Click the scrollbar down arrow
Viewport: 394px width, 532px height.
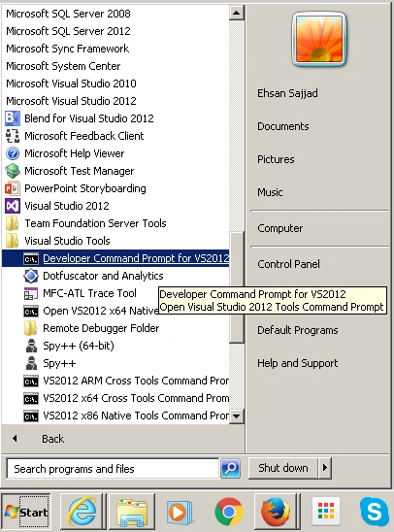coord(237,416)
